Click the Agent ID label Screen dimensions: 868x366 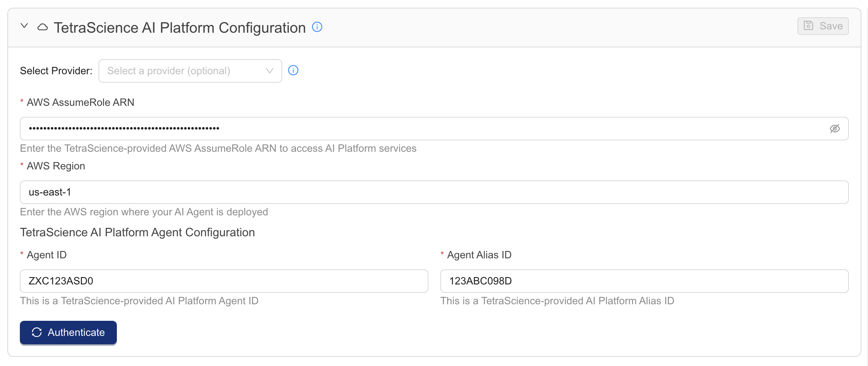click(47, 255)
